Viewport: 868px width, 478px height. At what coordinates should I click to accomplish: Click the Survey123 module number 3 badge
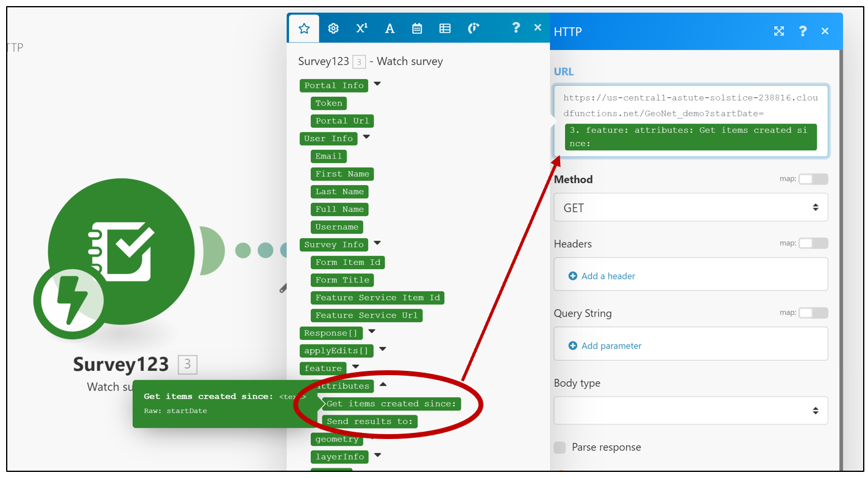(x=187, y=365)
